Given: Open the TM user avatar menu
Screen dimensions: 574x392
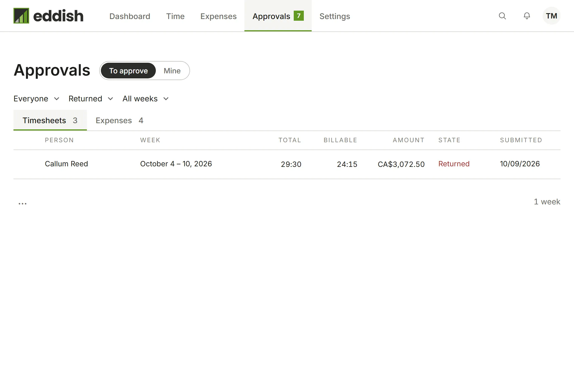Looking at the screenshot, I should tap(551, 16).
